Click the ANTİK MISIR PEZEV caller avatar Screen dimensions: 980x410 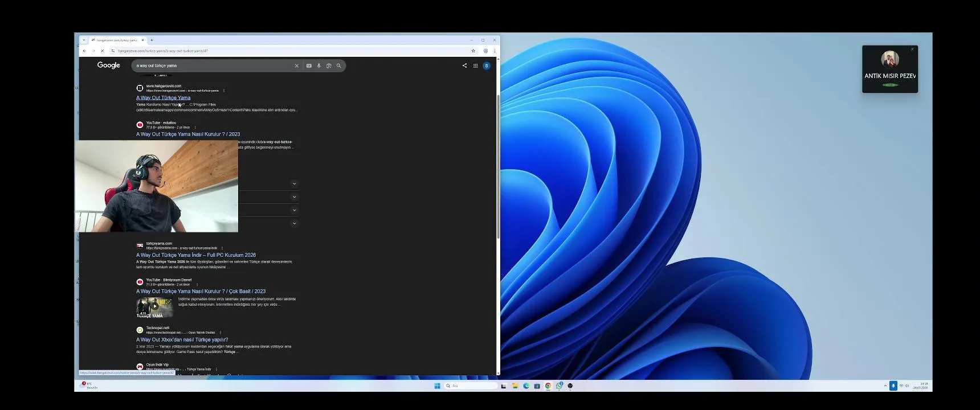click(x=890, y=59)
